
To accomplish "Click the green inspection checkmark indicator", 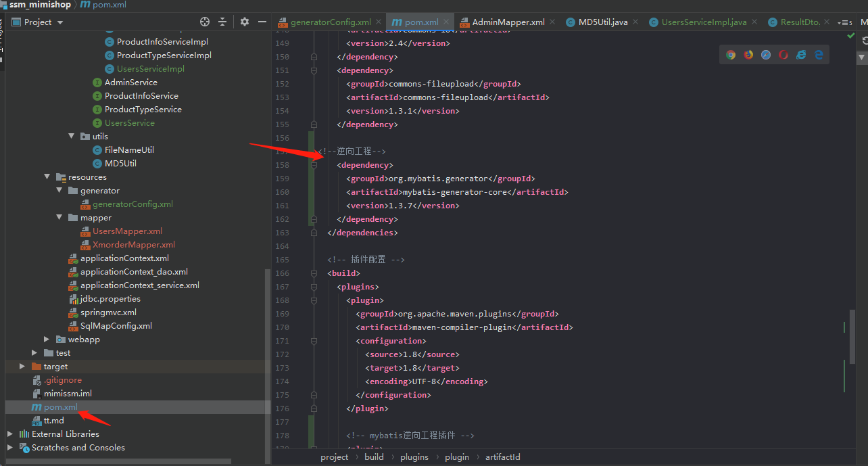I will click(x=850, y=36).
